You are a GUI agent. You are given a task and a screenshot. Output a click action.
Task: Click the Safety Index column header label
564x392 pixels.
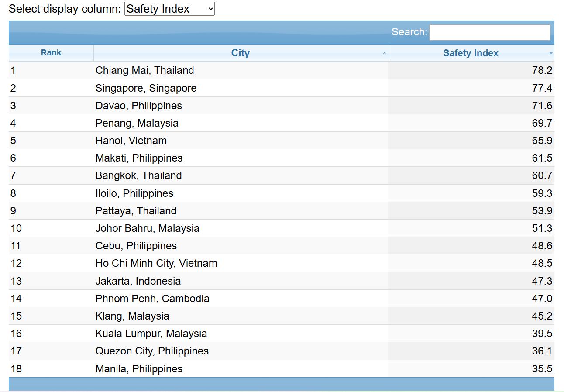pos(470,53)
